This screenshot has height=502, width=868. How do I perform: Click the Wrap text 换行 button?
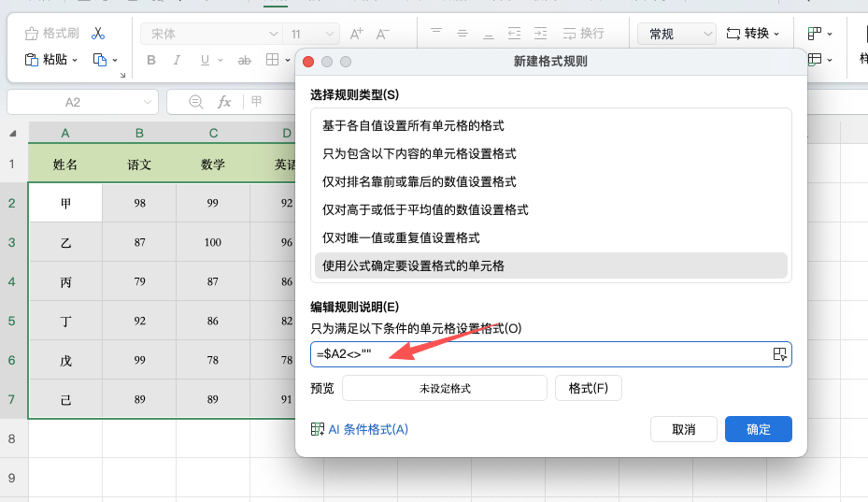click(583, 34)
